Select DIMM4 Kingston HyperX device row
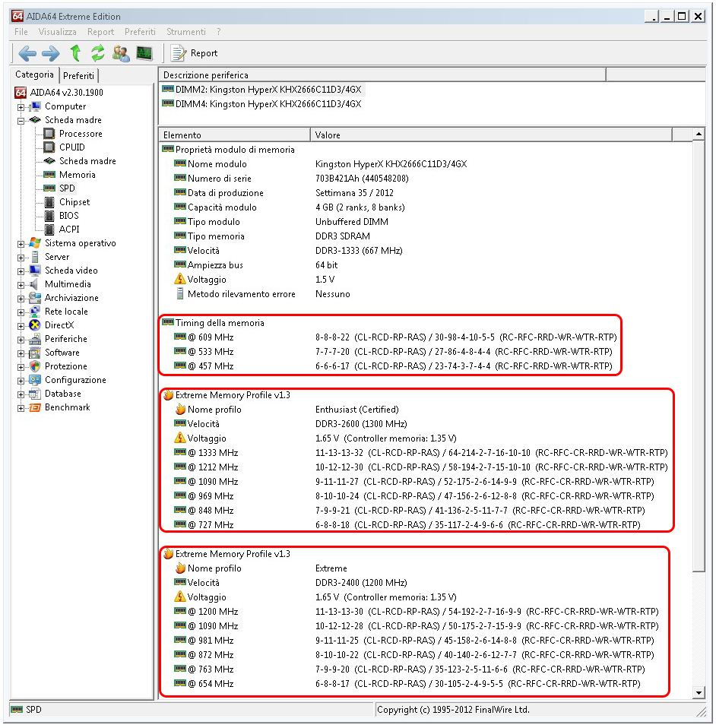 tap(261, 104)
